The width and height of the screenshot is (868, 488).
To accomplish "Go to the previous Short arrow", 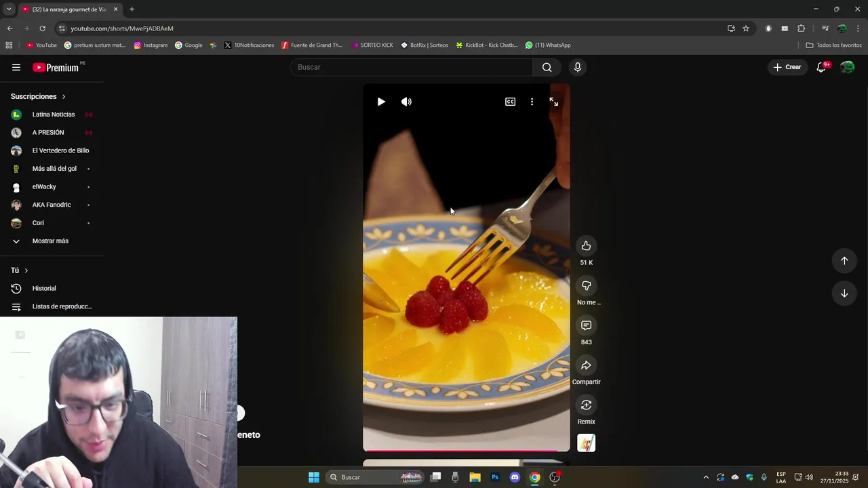I will pyautogui.click(x=844, y=261).
